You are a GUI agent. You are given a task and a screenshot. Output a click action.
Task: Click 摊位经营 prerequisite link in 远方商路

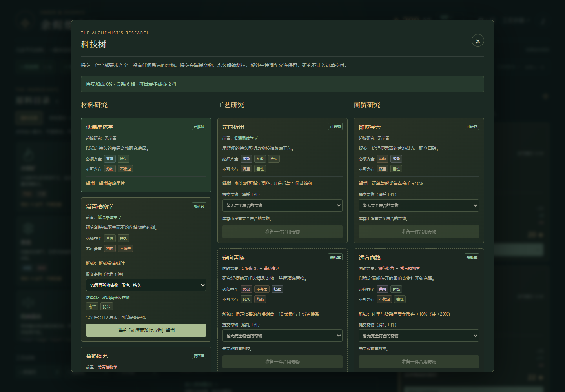point(386,269)
